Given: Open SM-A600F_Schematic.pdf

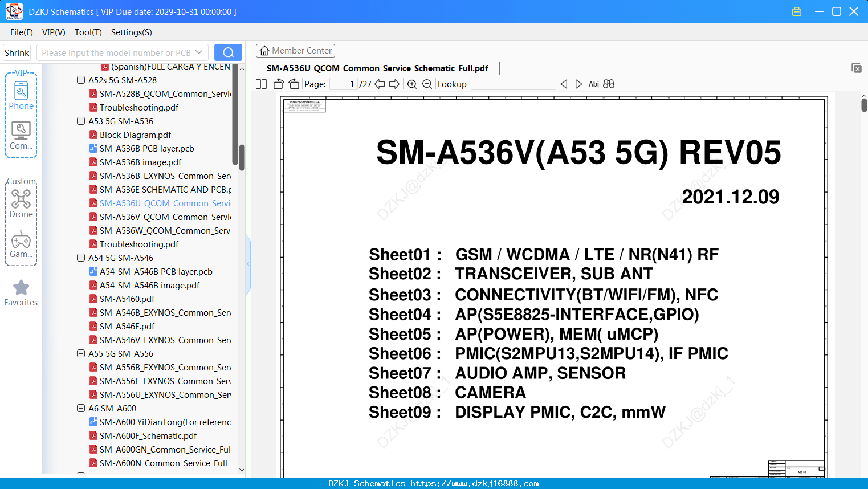Looking at the screenshot, I should coord(143,436).
